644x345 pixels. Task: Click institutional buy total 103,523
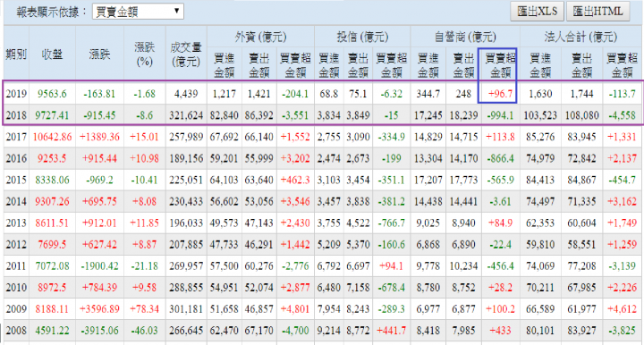tap(540, 115)
